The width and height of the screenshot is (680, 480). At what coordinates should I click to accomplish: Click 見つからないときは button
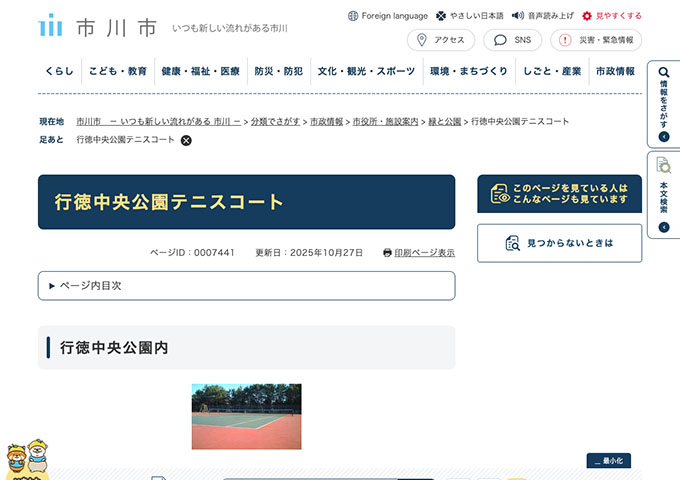(559, 243)
